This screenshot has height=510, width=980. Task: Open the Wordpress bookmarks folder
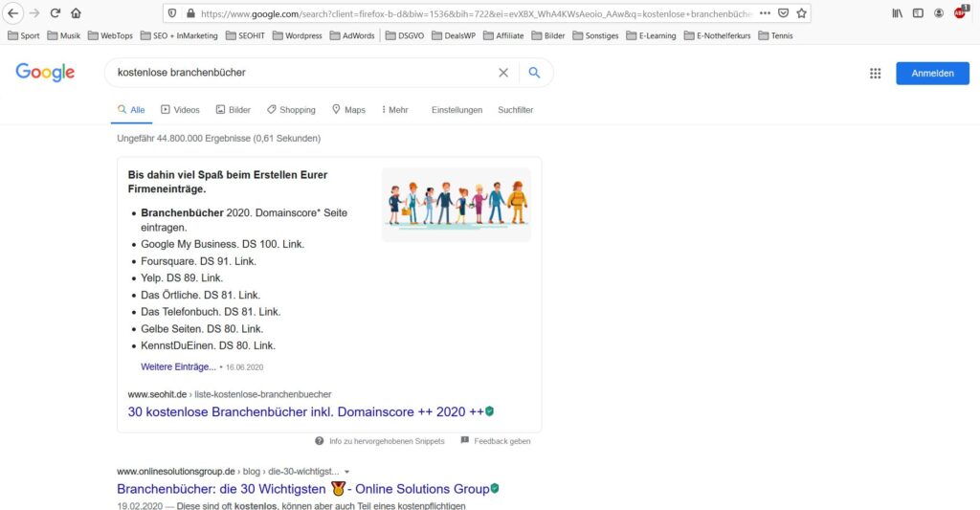(298, 35)
